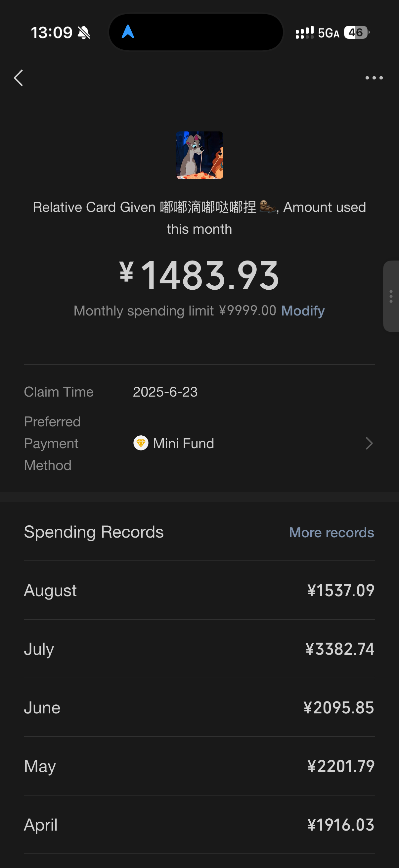The image size is (399, 868).
Task: Tap the back arrow icon
Action: [19, 78]
